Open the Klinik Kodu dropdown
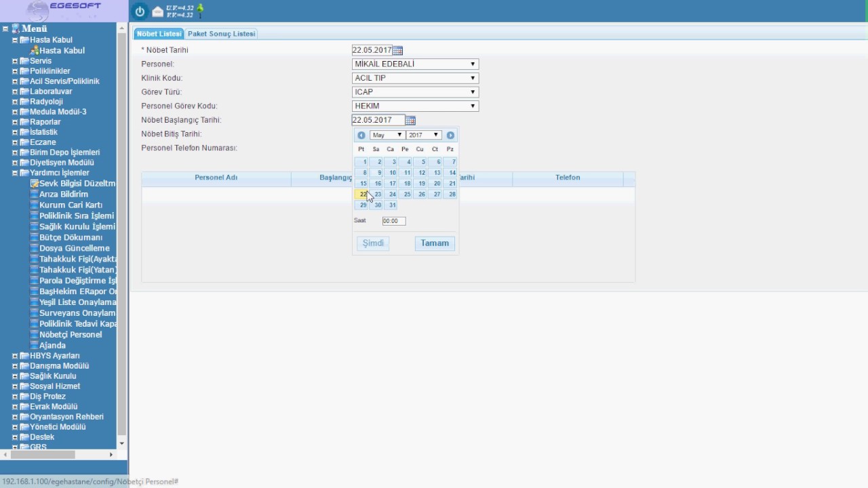Screen dimensions: 868x488 [415, 78]
